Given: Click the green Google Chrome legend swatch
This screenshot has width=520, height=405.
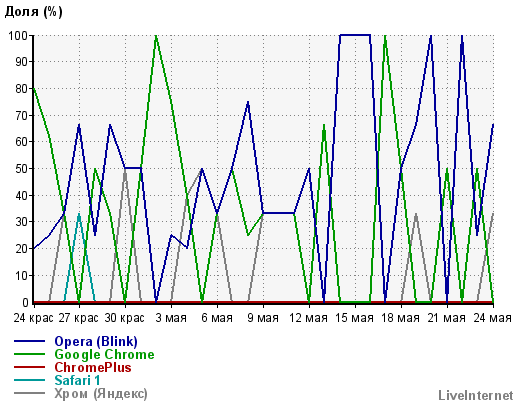Looking at the screenshot, I should [29, 354].
